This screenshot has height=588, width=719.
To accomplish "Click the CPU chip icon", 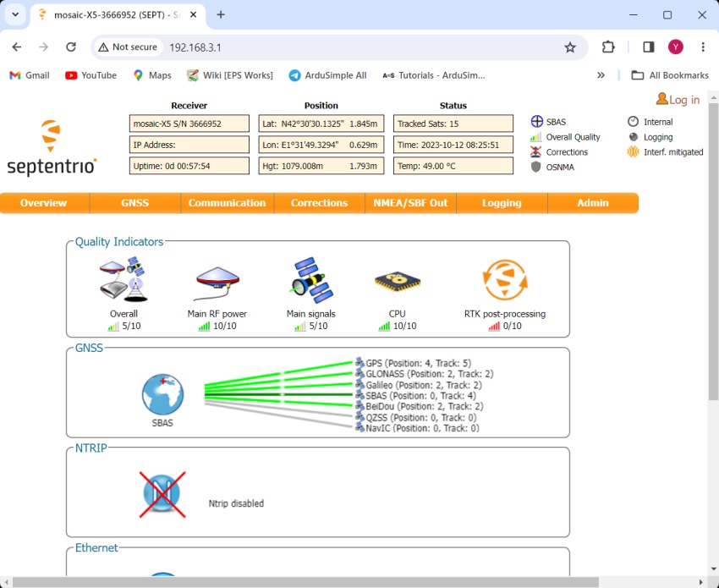I will click(397, 281).
